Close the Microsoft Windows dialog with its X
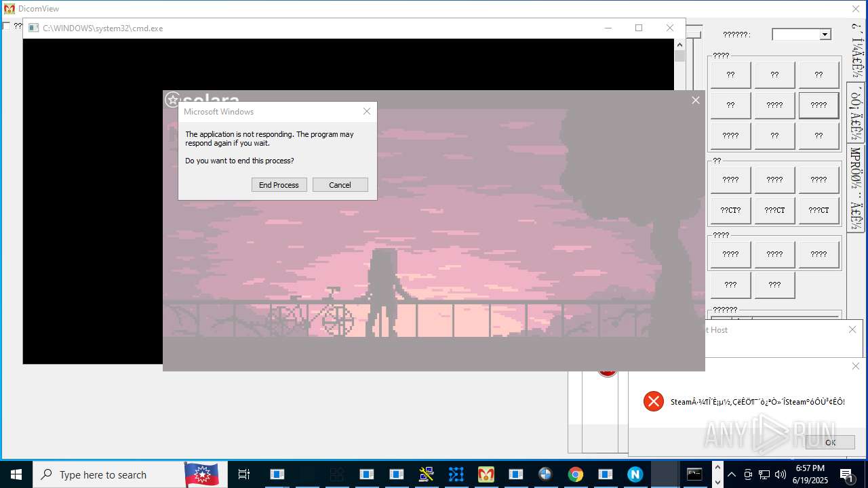Screen dimensions: 868x488 point(367,111)
